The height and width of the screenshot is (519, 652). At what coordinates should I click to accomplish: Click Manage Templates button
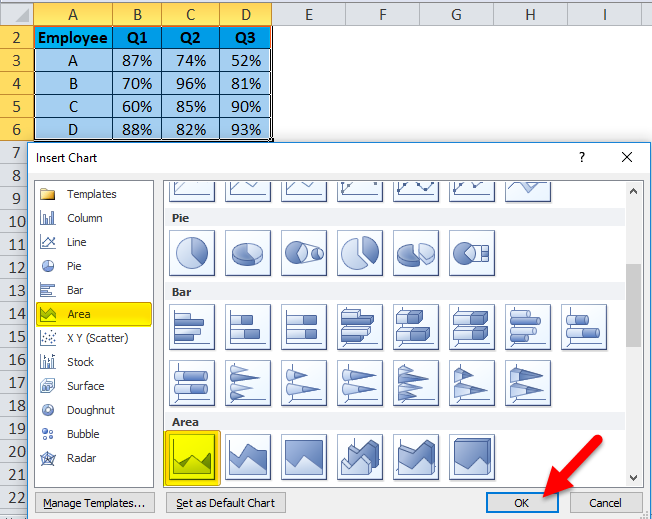click(94, 503)
